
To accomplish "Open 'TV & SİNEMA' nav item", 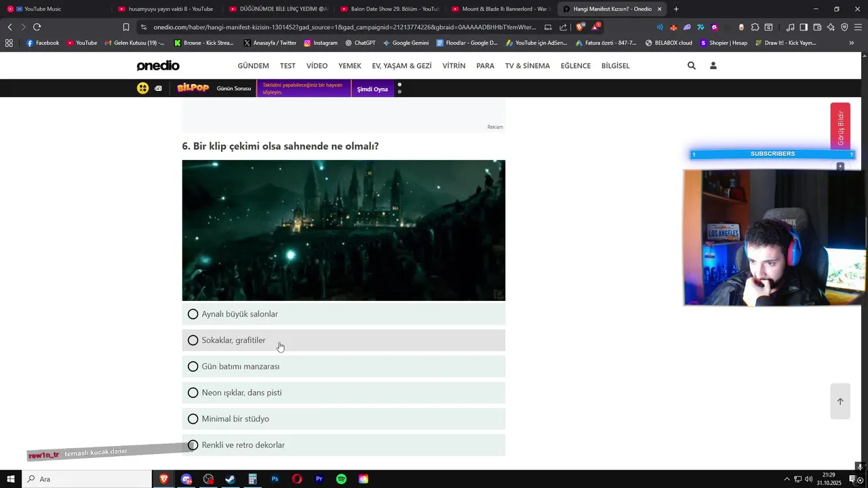I will pos(528,66).
